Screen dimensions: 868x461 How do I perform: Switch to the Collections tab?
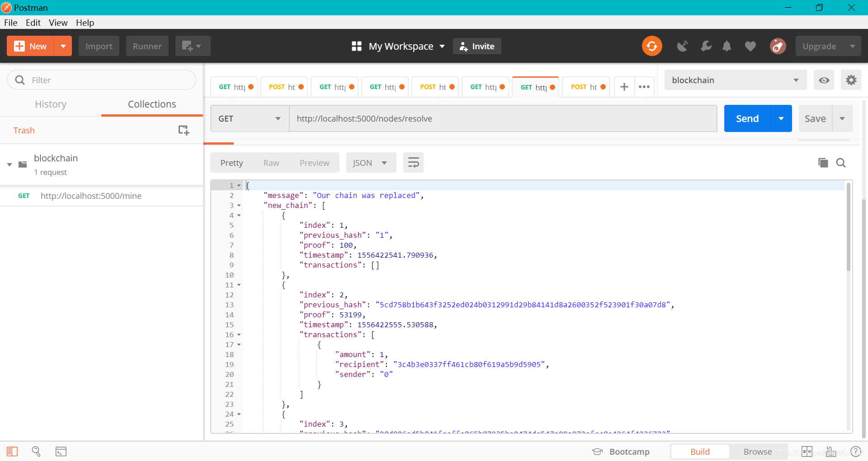[x=152, y=104]
